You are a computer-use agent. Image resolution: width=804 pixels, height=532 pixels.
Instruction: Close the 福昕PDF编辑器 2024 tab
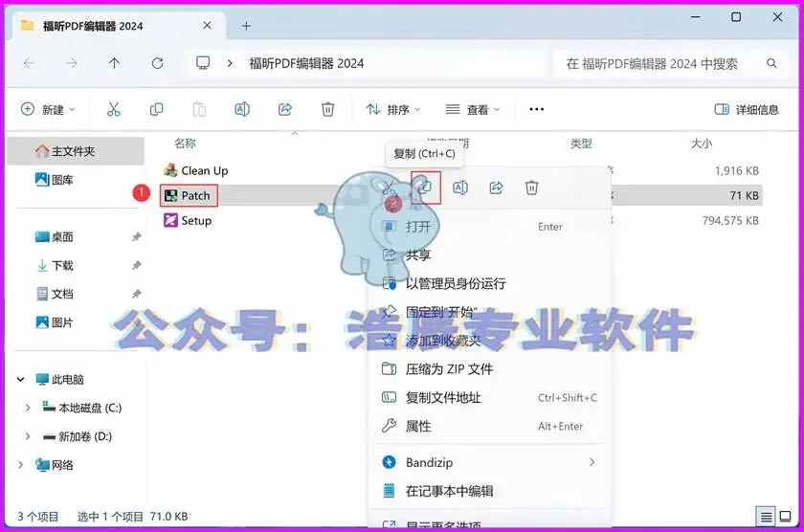coord(207,25)
